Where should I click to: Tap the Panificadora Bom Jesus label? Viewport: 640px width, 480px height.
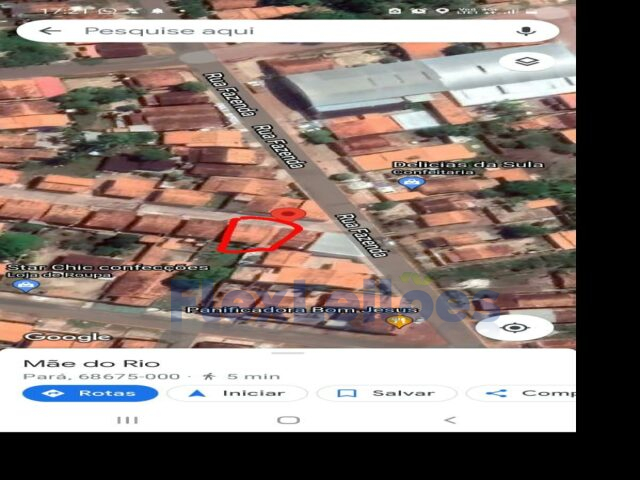coord(302,310)
